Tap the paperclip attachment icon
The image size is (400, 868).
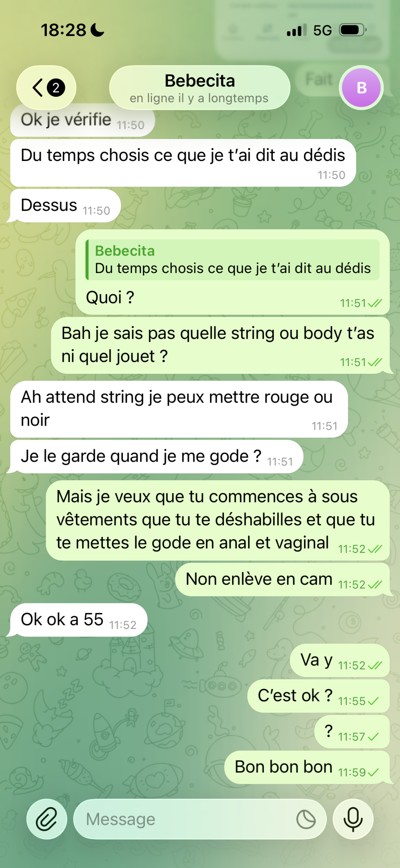coord(47,819)
